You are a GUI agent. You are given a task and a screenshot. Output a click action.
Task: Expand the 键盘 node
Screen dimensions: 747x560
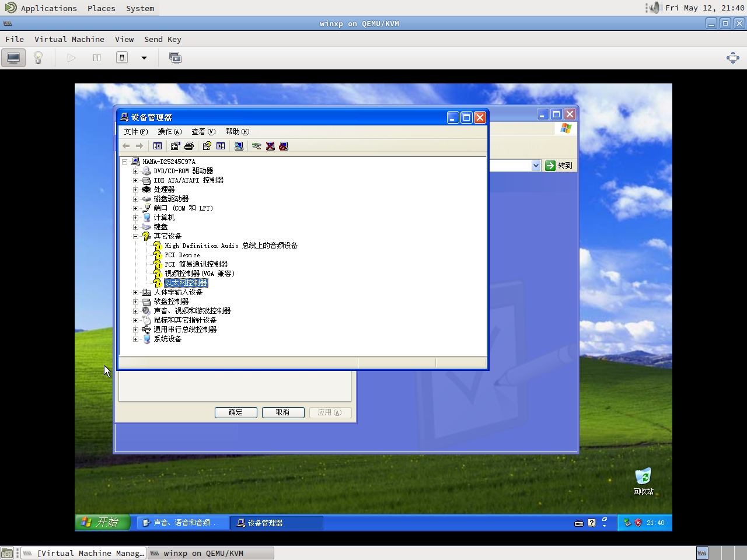point(135,227)
